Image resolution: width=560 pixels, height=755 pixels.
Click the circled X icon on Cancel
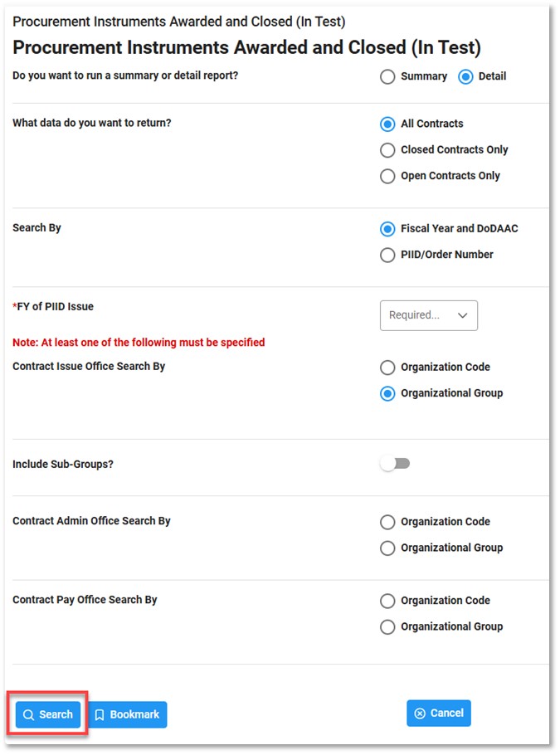[x=420, y=714]
